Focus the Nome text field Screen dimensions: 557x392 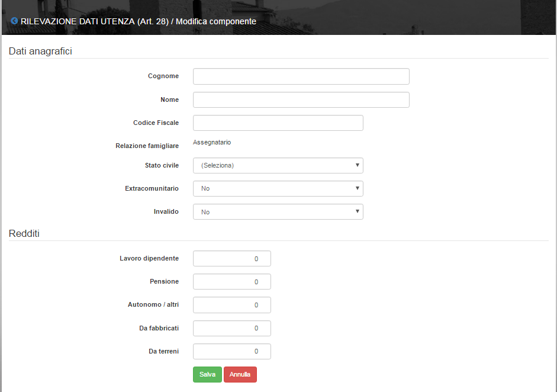click(301, 100)
